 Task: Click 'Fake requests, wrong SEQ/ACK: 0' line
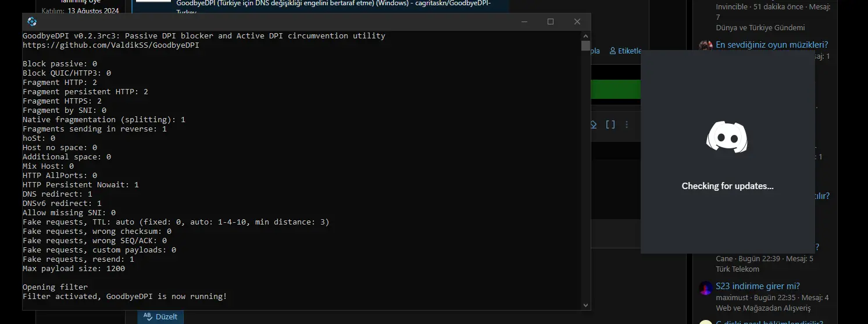95,240
